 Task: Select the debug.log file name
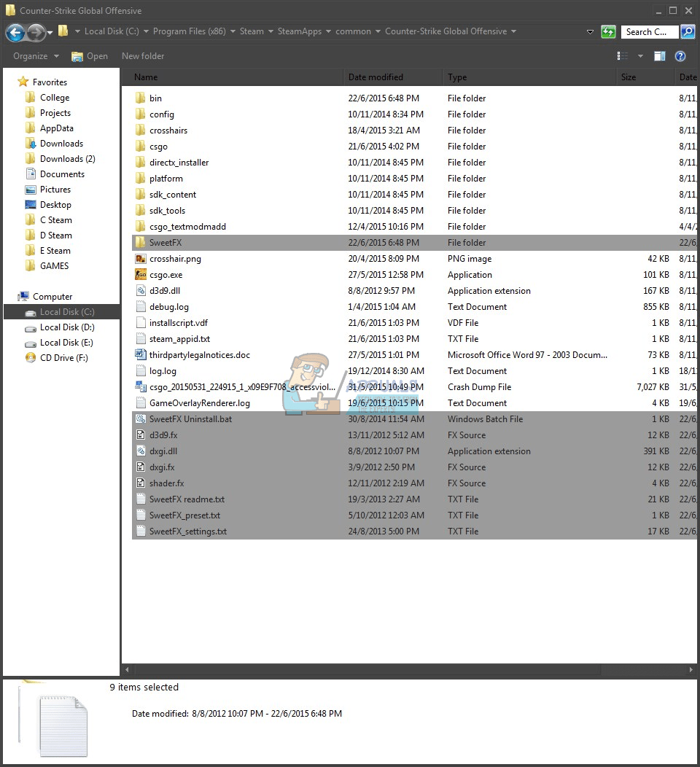[x=168, y=307]
